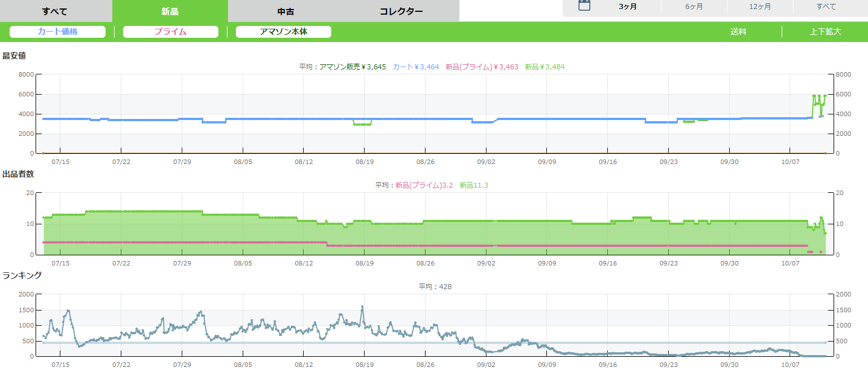Toggle the アマゾン本体 filter
868x372 pixels.
[283, 32]
